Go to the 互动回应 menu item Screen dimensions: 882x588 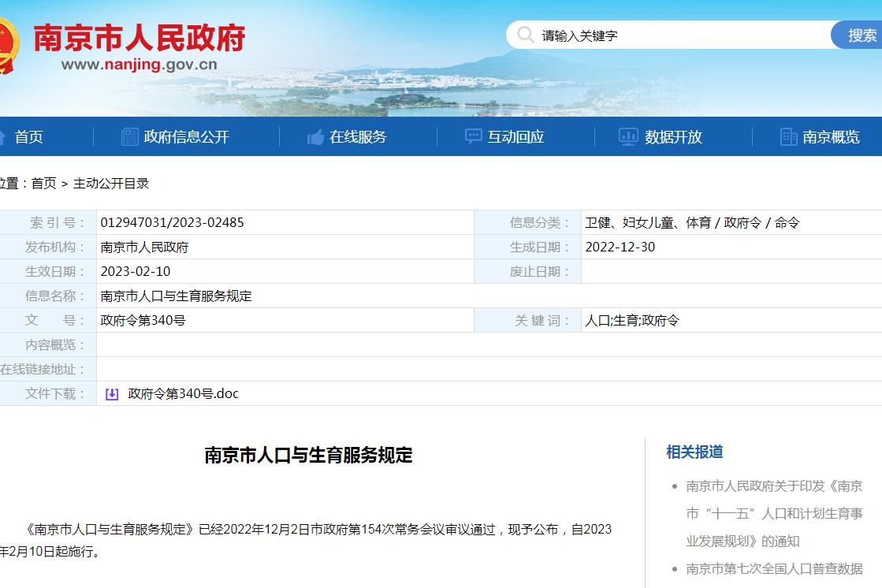click(x=515, y=137)
